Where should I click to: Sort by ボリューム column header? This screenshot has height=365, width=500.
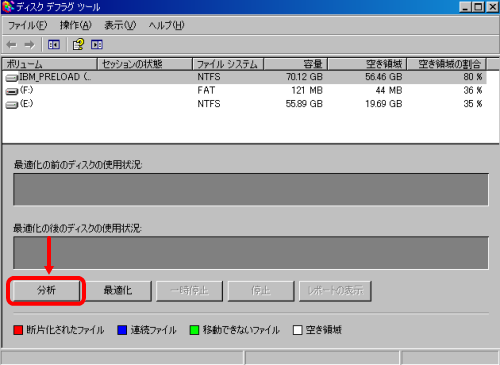49,64
